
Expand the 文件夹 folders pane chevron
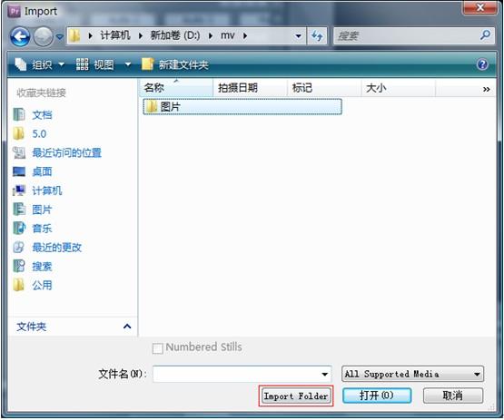pyautogui.click(x=127, y=327)
